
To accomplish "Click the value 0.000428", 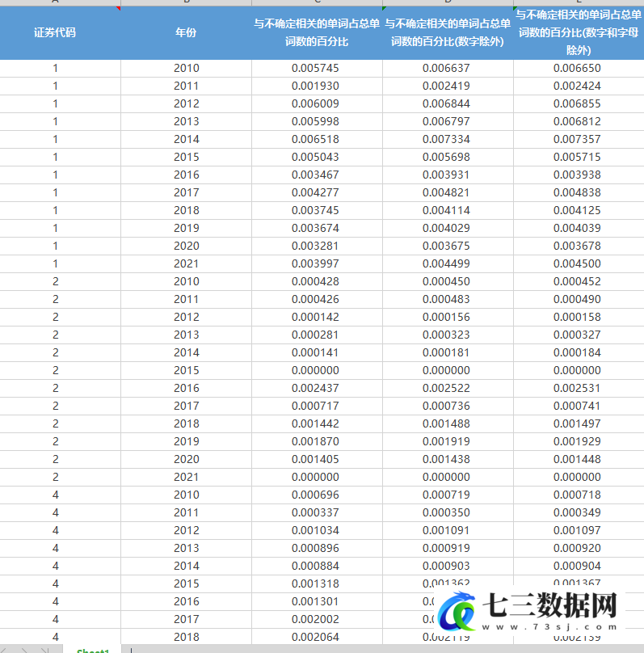I will coord(317,281).
